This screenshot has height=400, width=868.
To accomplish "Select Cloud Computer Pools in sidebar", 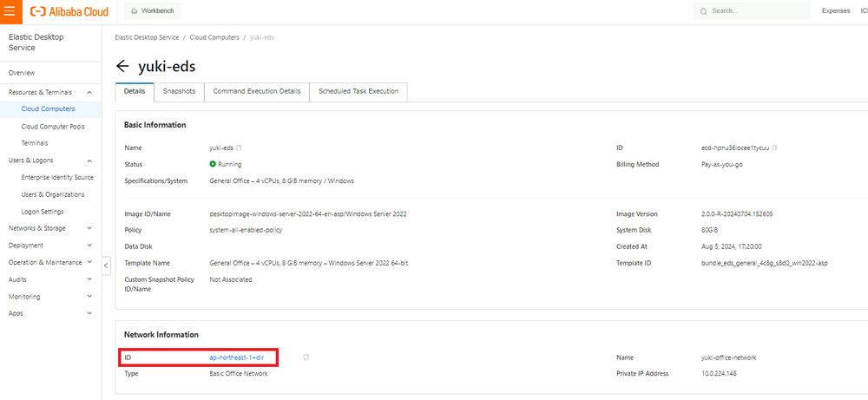I will [51, 127].
